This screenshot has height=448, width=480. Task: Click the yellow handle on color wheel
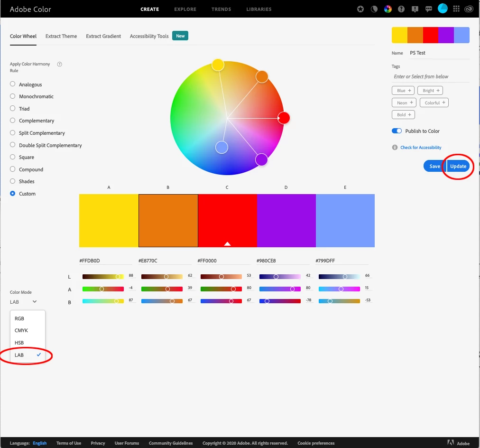pos(218,65)
